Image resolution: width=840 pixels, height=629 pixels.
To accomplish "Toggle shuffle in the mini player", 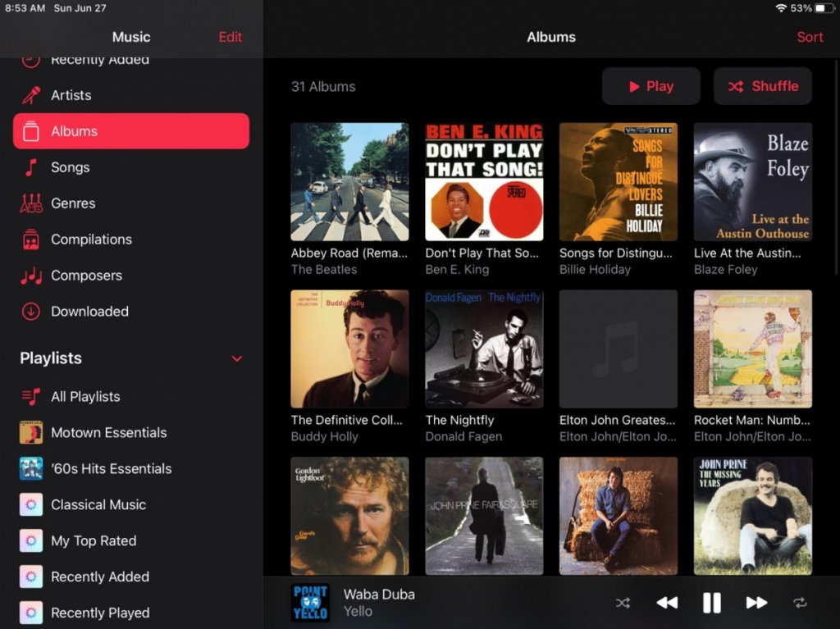I will (623, 603).
